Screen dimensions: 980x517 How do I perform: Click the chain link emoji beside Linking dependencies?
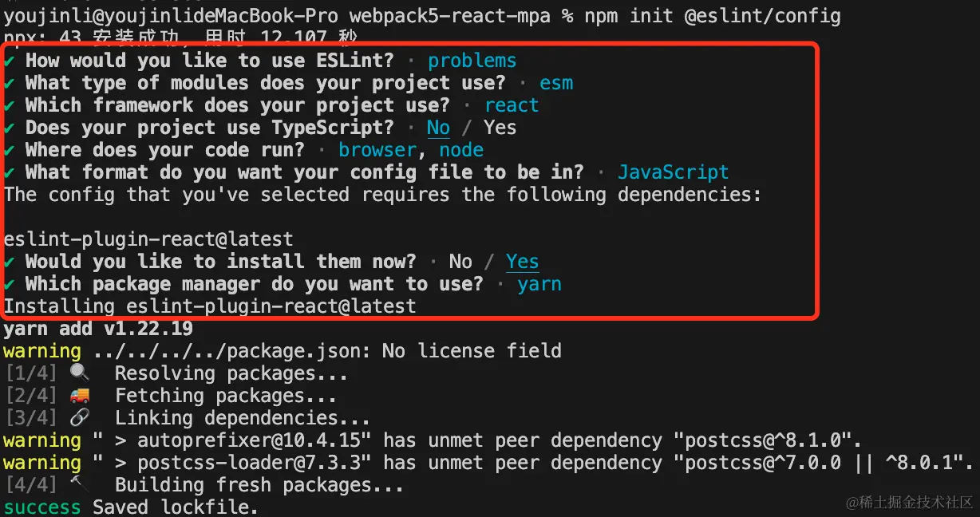click(x=80, y=418)
